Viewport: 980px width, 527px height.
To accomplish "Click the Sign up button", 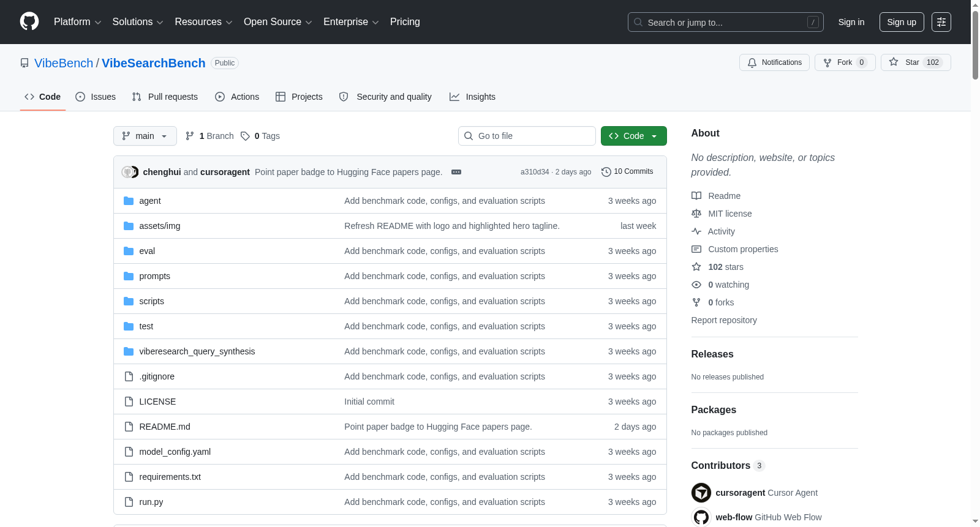I will 902,22.
